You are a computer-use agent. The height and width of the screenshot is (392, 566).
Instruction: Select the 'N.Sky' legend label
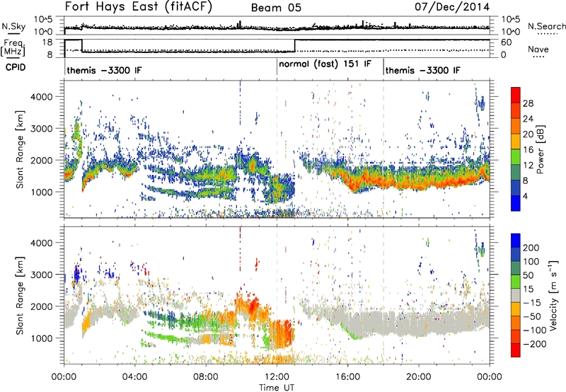point(13,26)
